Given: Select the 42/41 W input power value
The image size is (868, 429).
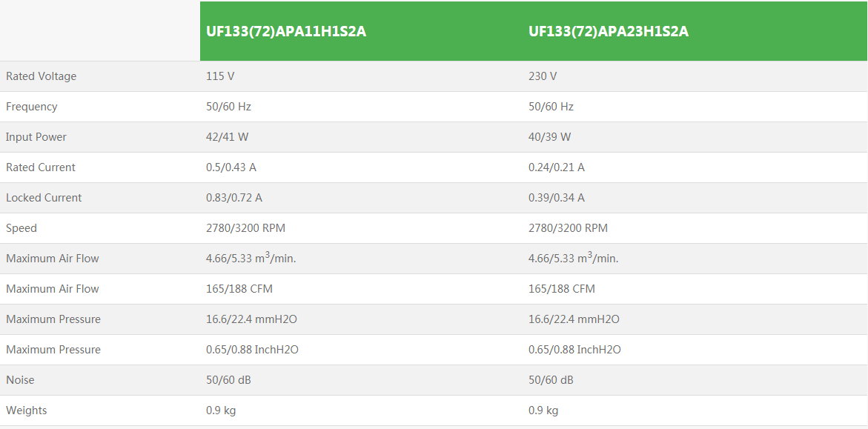Looking at the screenshot, I should tap(227, 137).
